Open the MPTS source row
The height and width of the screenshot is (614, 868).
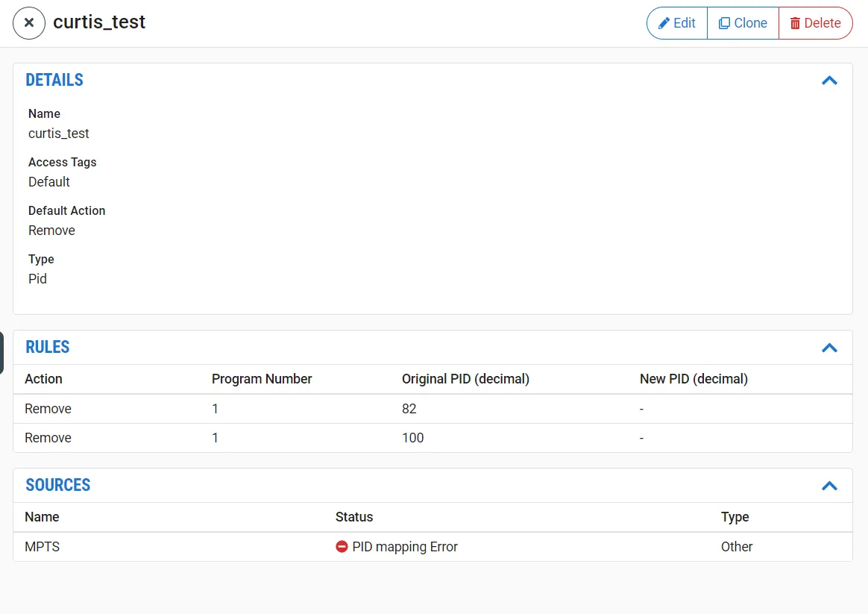click(x=433, y=546)
